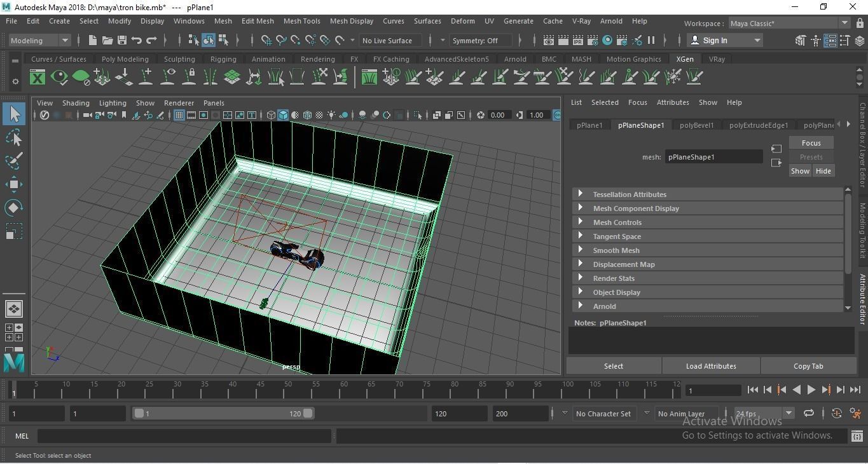This screenshot has width=868, height=464.
Task: Click the Copy Tab button
Action: 808,366
